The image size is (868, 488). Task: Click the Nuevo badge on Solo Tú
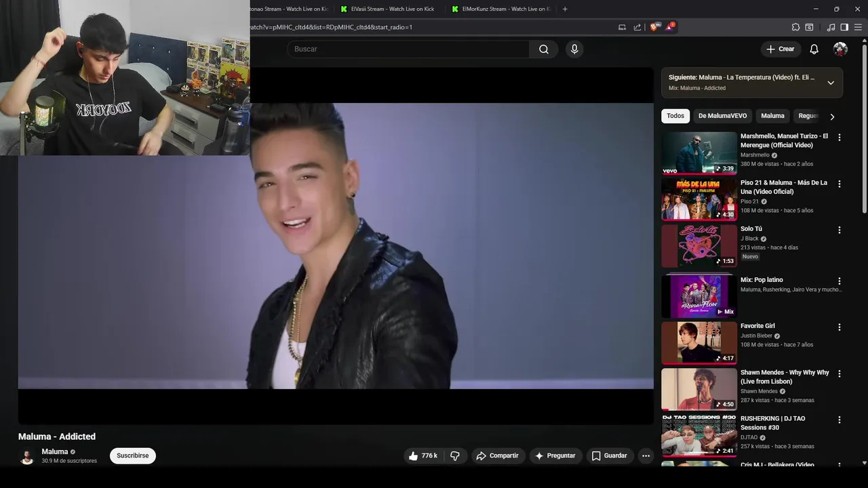[750, 257]
